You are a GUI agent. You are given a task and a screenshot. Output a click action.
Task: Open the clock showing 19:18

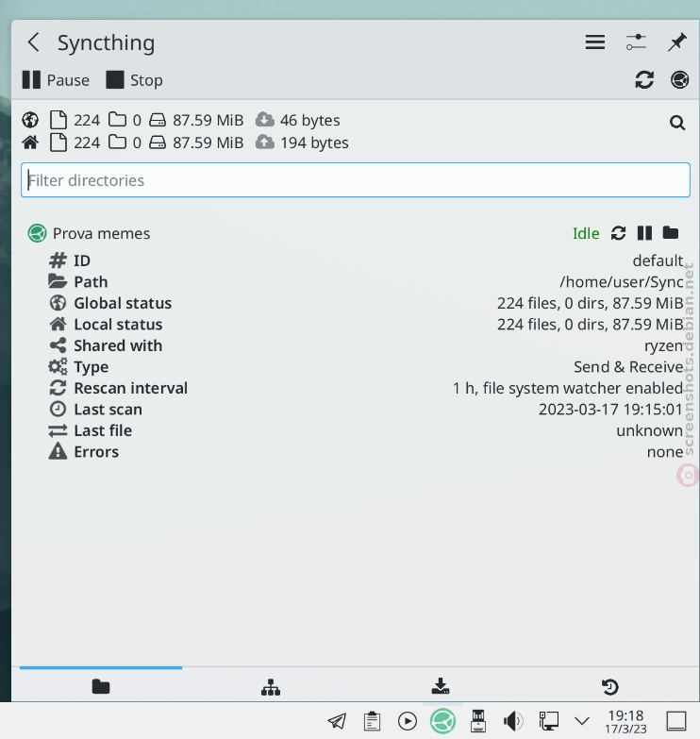click(x=625, y=722)
